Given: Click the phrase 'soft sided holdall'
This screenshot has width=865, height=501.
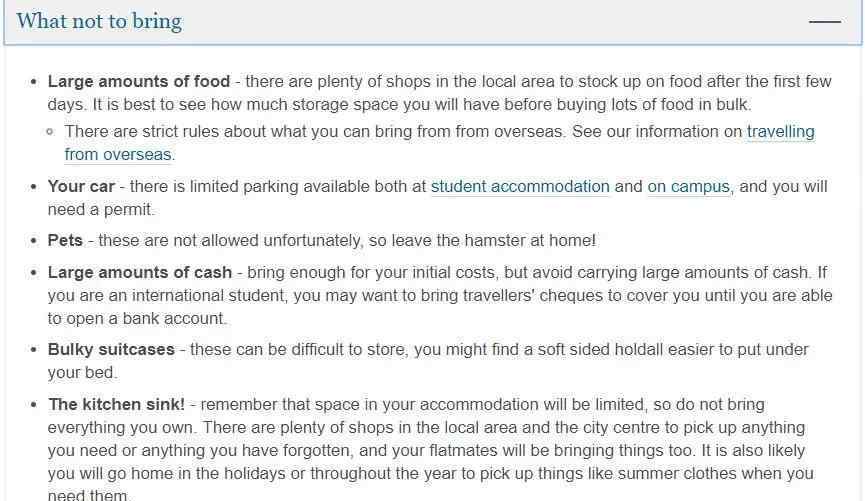Looking at the screenshot, I should pyautogui.click(x=600, y=350).
